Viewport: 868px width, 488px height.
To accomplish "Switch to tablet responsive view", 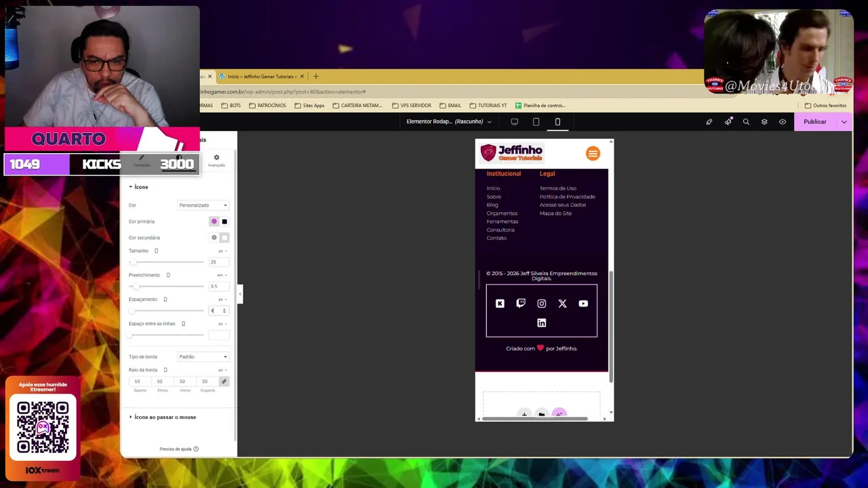I will tap(536, 122).
